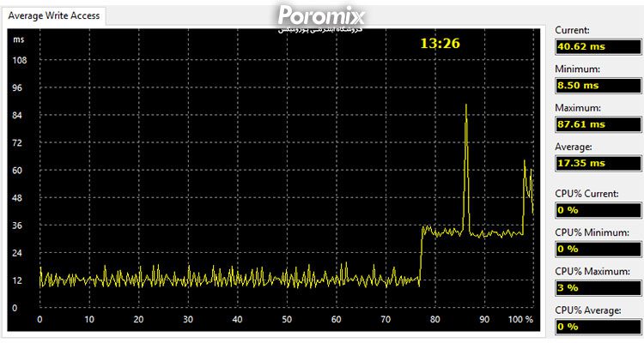This screenshot has width=644, height=343.
Task: Click the 13:26 elapsed time readout
Action: (x=440, y=43)
